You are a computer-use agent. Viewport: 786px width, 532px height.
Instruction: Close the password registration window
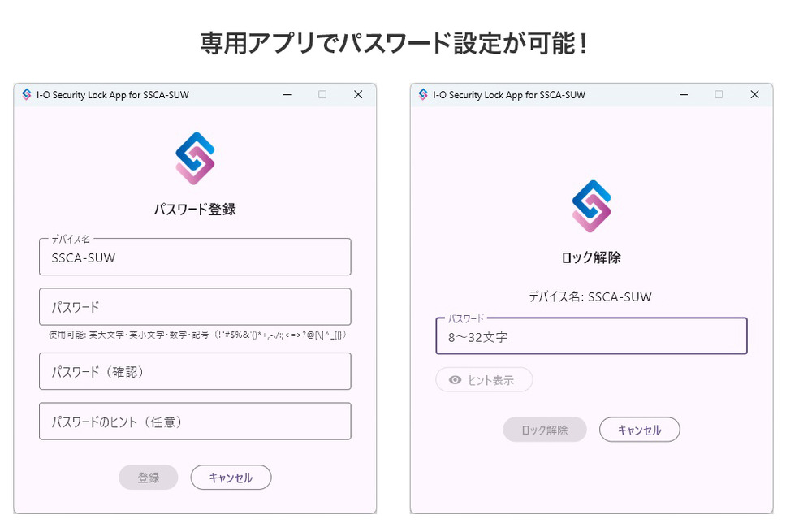[358, 94]
